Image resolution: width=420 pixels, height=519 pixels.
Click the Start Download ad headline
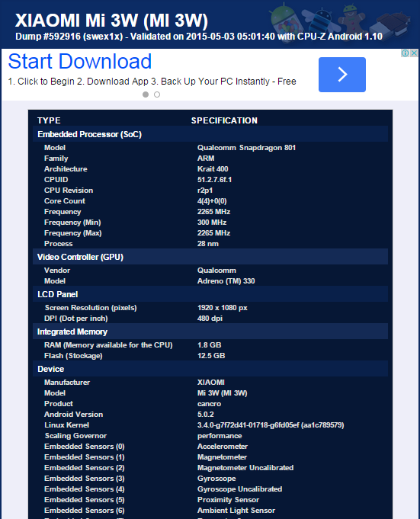[80, 62]
